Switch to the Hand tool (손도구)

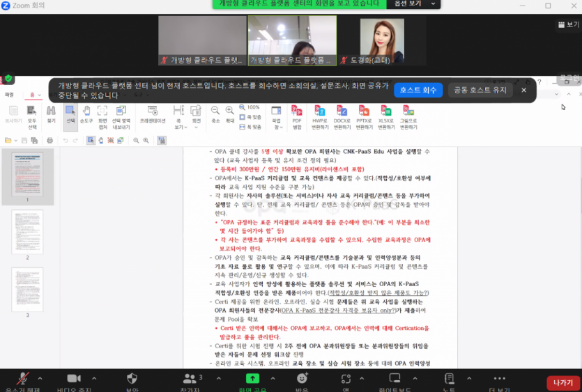pos(86,114)
